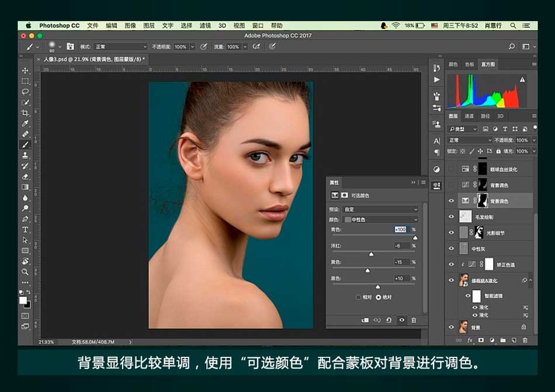Select the Clone Stamp tool
This screenshot has width=555, height=392.
(25, 155)
